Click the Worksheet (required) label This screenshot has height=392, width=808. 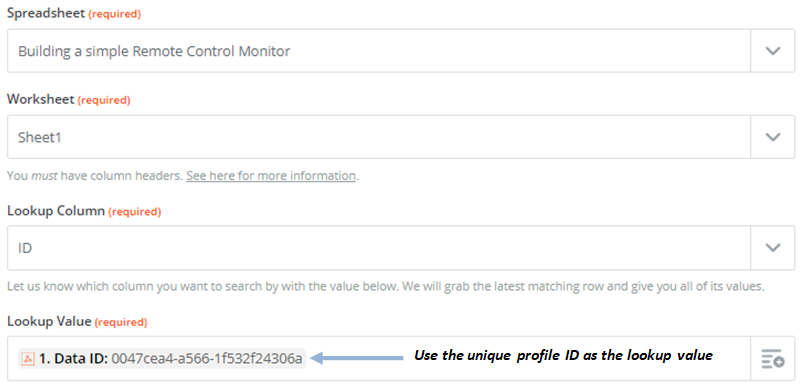pos(69,99)
